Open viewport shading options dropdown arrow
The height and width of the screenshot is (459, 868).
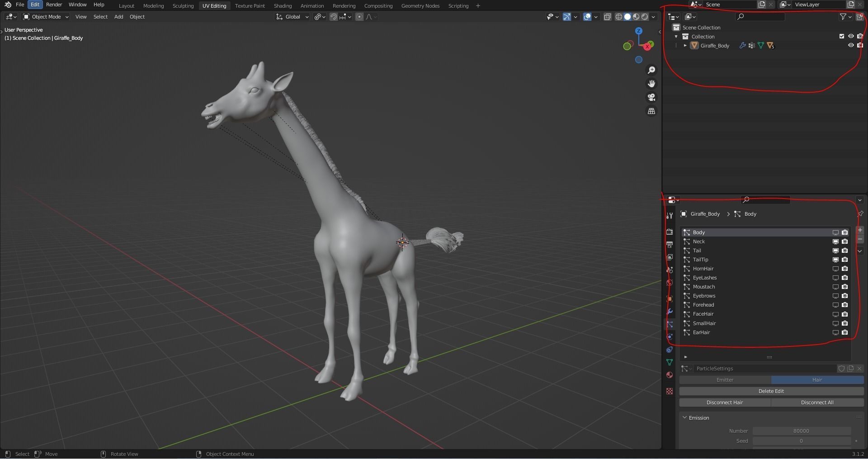653,17
